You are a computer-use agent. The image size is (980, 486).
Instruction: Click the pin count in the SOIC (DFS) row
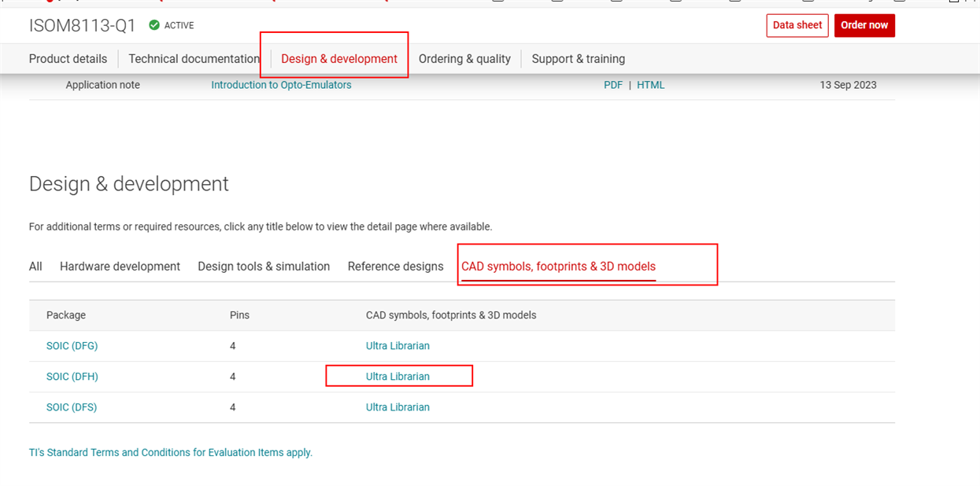pos(233,407)
